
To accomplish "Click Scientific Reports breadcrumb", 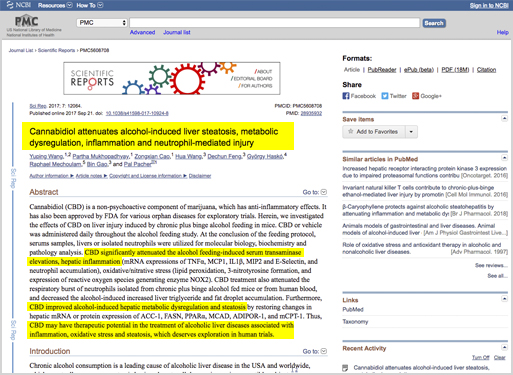I will (56, 50).
